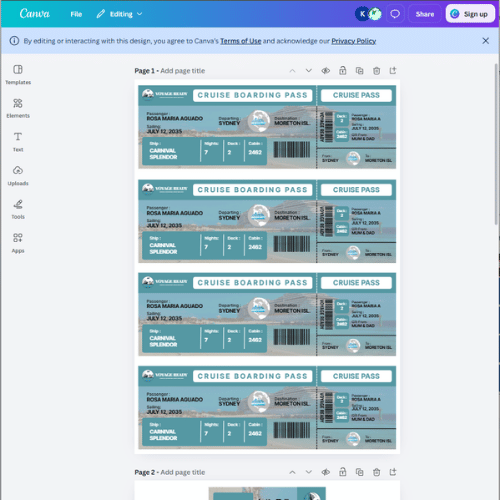Screen dimensions: 500x500
Task: Open the Uploads panel
Action: pos(18,176)
